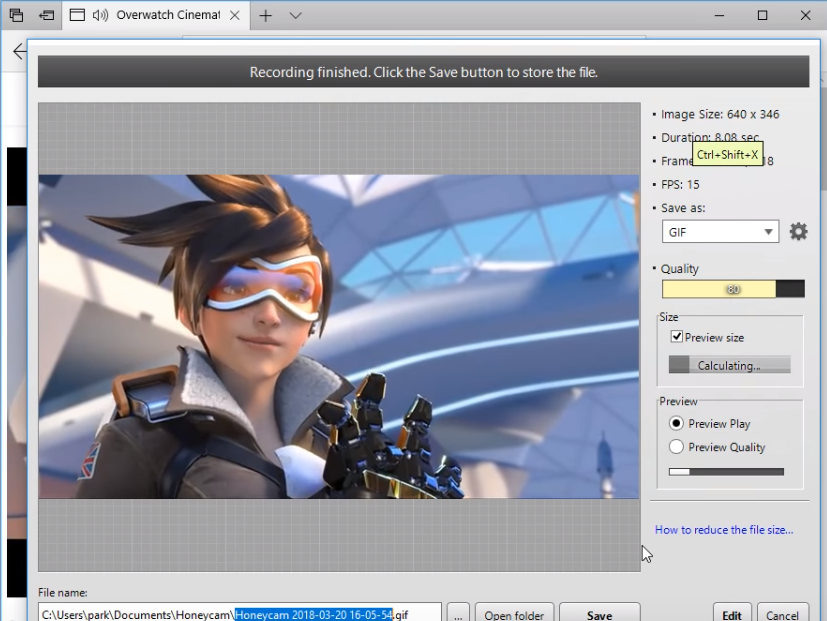Click set tabs aside icon
Image resolution: width=827 pixels, height=621 pixels.
coord(46,15)
